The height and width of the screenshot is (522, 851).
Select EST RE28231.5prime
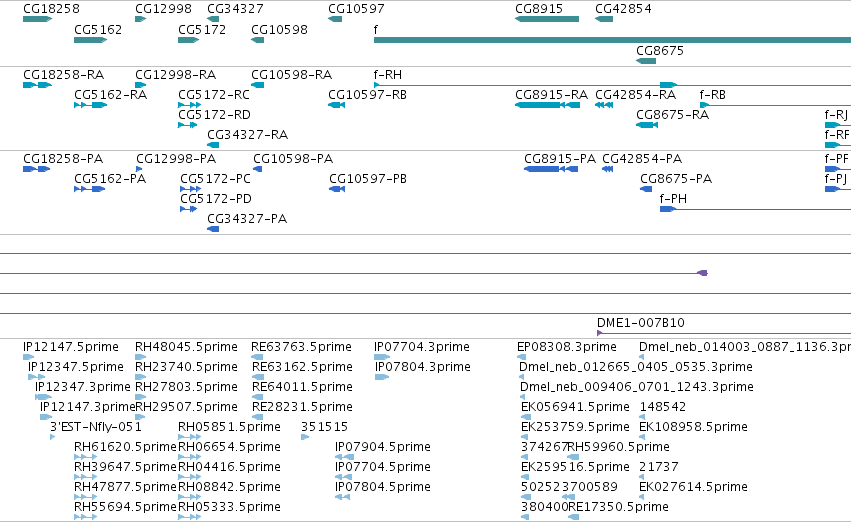[x=302, y=406]
